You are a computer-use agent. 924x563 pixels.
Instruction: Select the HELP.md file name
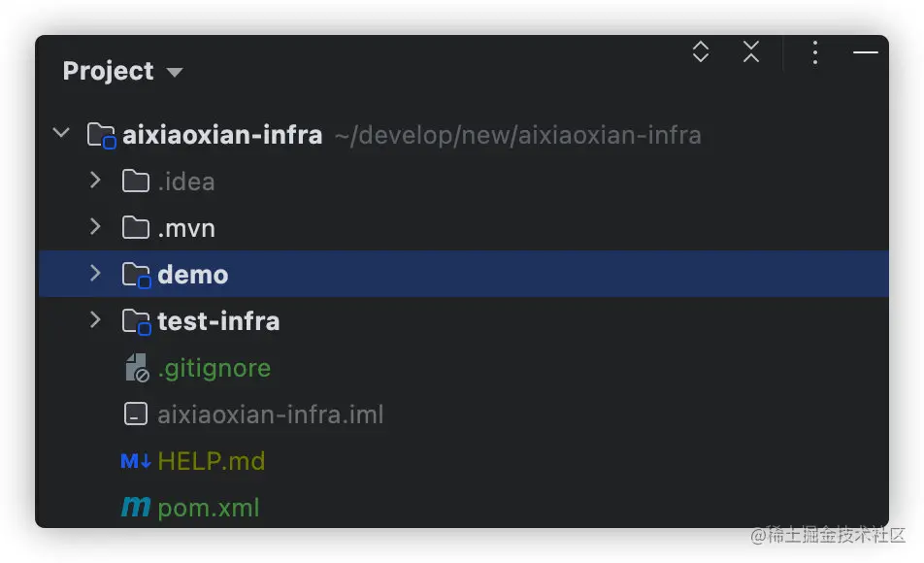(x=211, y=461)
